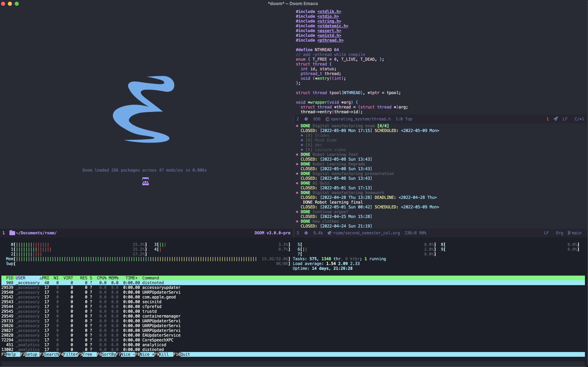Viewport: 588px width, 367px height.
Task: Open the <assert.h> include link
Action: (329, 31)
